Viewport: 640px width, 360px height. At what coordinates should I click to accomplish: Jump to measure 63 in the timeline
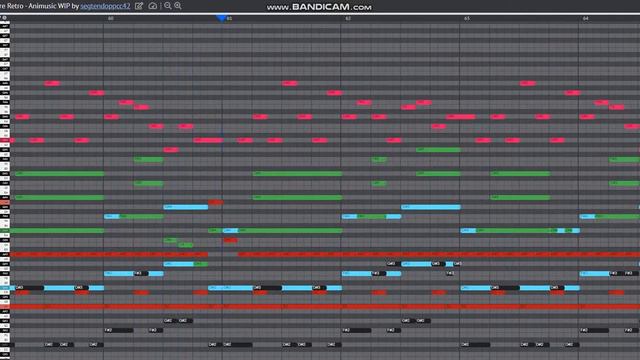point(467,18)
